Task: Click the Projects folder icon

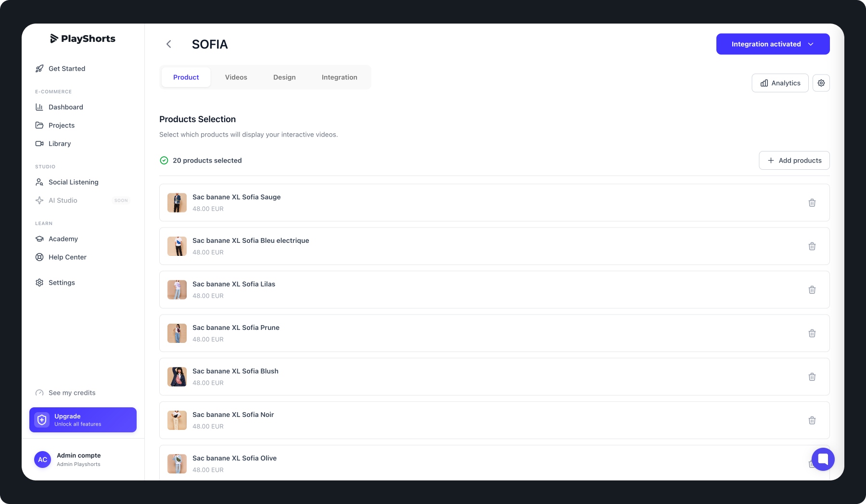Action: (x=39, y=126)
